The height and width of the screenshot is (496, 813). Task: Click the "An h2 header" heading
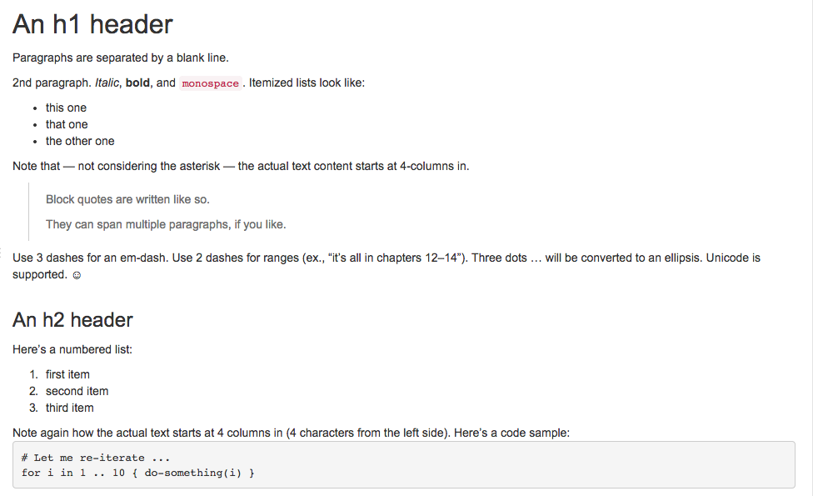click(x=72, y=320)
